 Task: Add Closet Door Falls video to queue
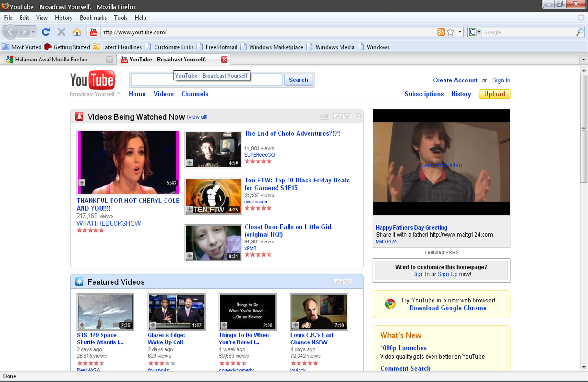[x=189, y=256]
